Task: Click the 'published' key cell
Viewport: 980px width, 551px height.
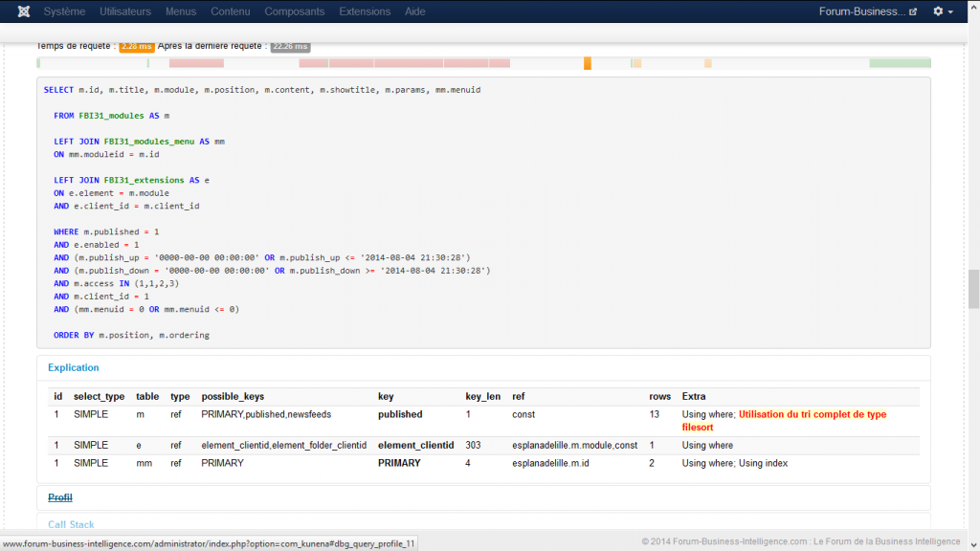Action: tap(400, 414)
